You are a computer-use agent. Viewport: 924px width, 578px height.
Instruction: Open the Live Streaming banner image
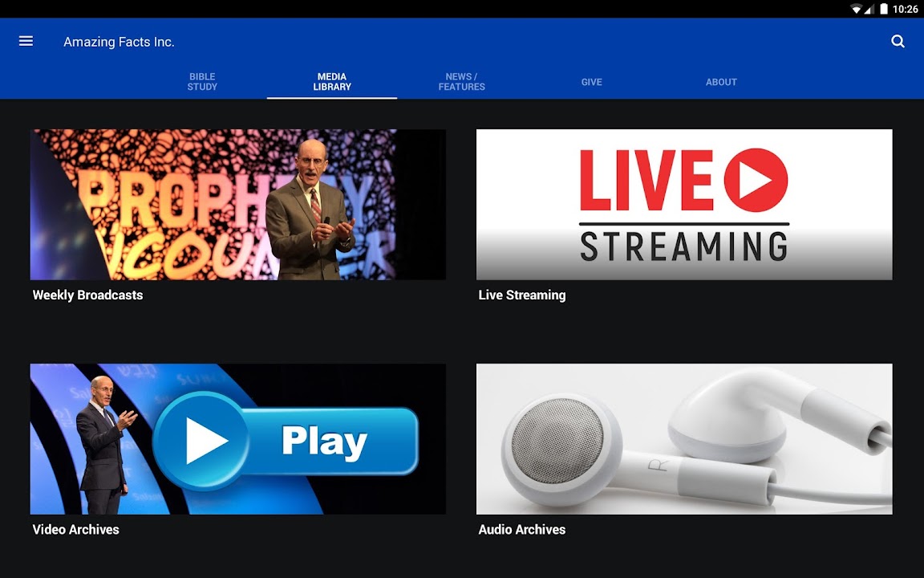[x=684, y=205]
